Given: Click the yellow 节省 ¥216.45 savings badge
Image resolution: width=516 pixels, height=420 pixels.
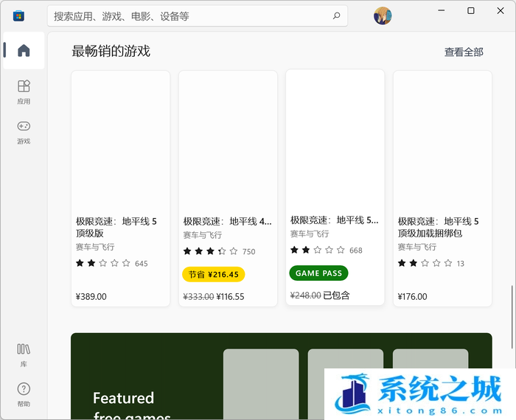Looking at the screenshot, I should (x=213, y=275).
